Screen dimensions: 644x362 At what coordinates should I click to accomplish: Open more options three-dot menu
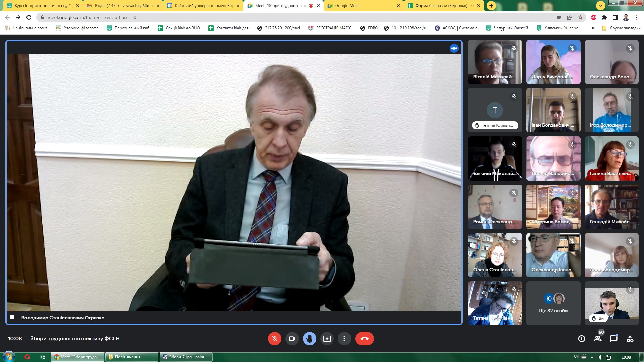coord(344,339)
